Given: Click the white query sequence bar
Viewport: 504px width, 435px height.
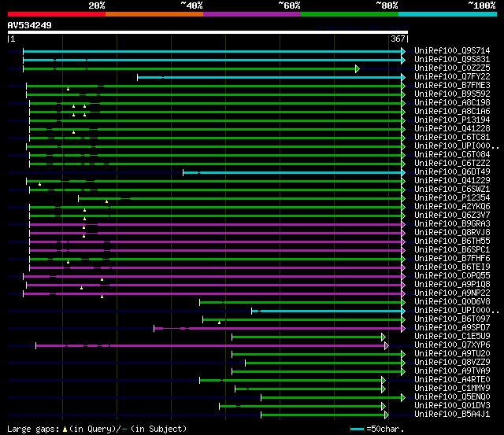Looking at the screenshot, I should coord(208,32).
